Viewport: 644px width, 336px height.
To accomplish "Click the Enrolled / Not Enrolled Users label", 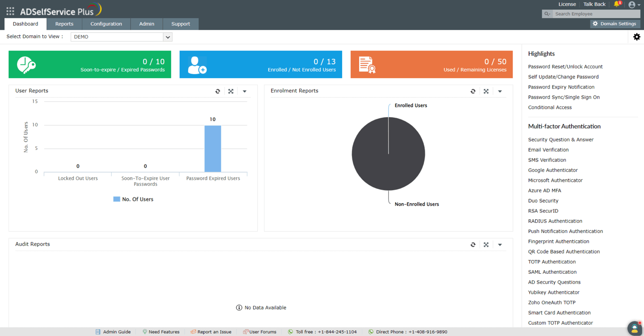I will tap(302, 70).
